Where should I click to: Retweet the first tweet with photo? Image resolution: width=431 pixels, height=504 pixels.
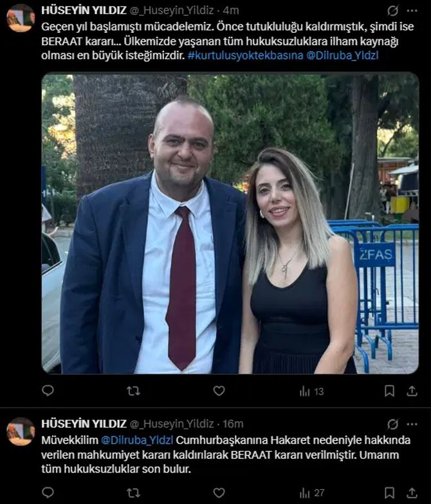[133, 391]
